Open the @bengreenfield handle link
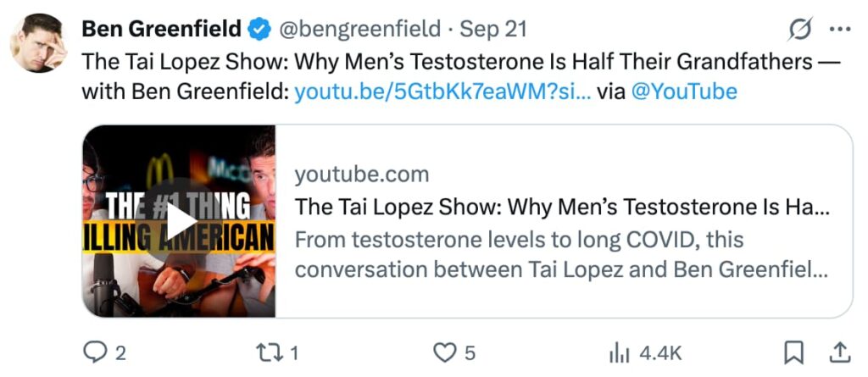Screen dimensions: 868x377 coord(359,30)
